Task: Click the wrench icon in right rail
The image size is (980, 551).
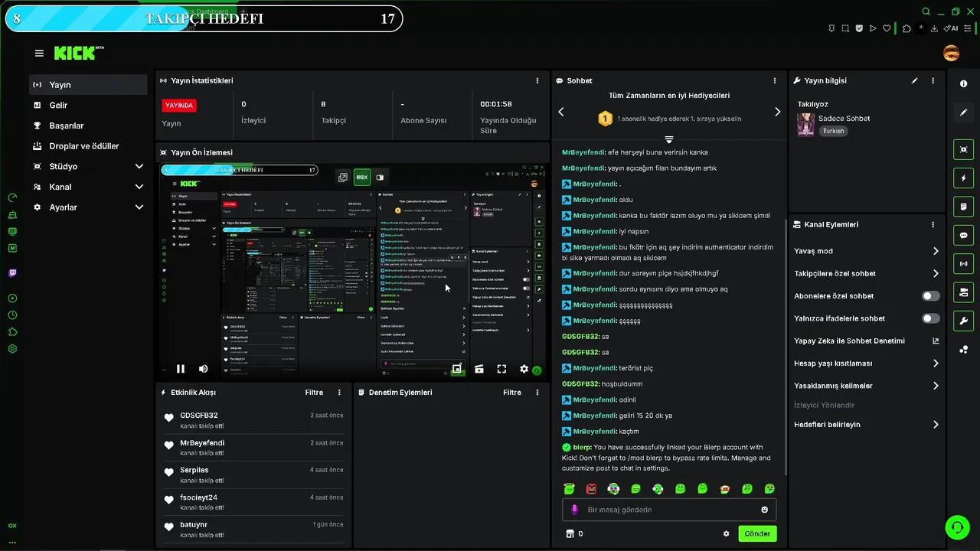Action: [x=964, y=321]
